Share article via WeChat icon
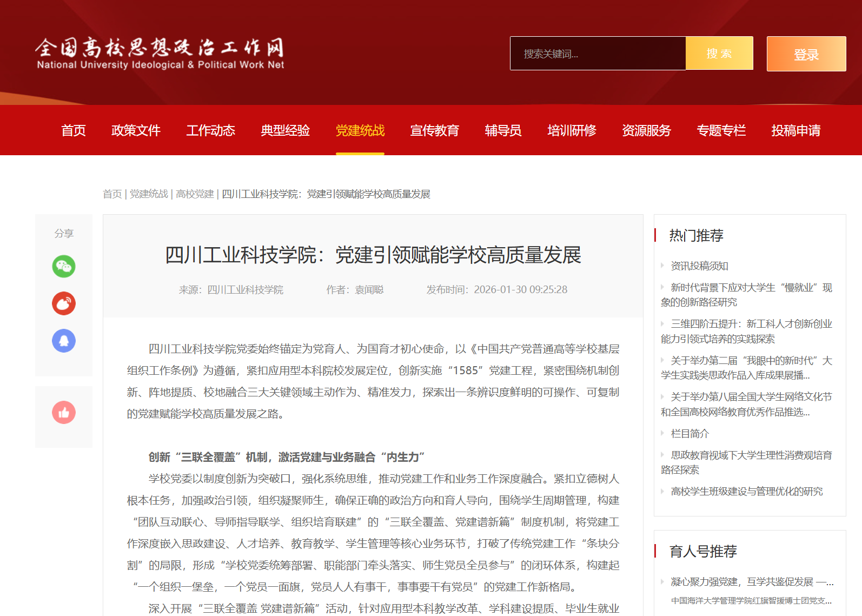Viewport: 862px width, 616px height. point(64,266)
